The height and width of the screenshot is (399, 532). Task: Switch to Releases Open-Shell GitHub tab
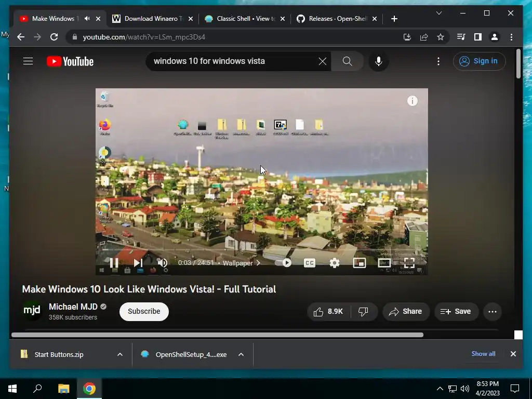point(337,19)
